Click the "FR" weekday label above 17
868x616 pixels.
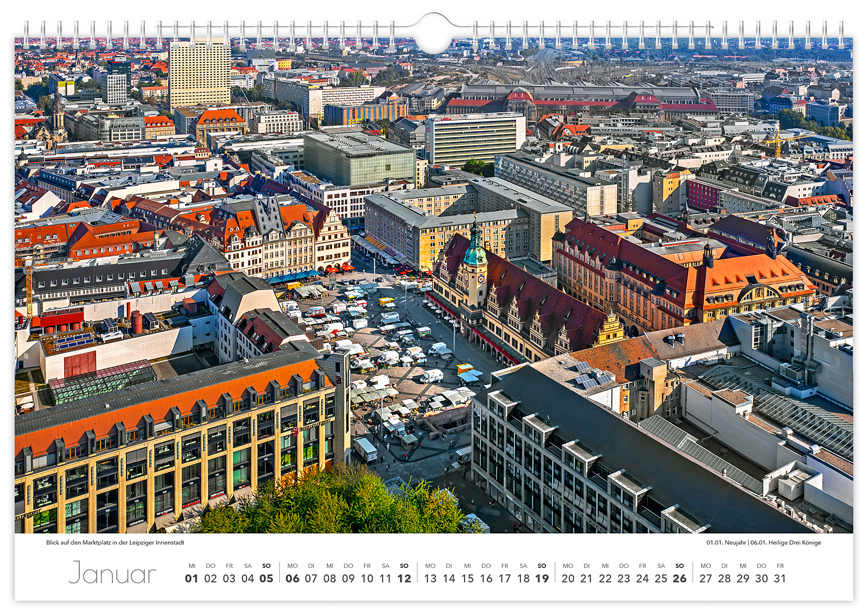click(x=505, y=566)
